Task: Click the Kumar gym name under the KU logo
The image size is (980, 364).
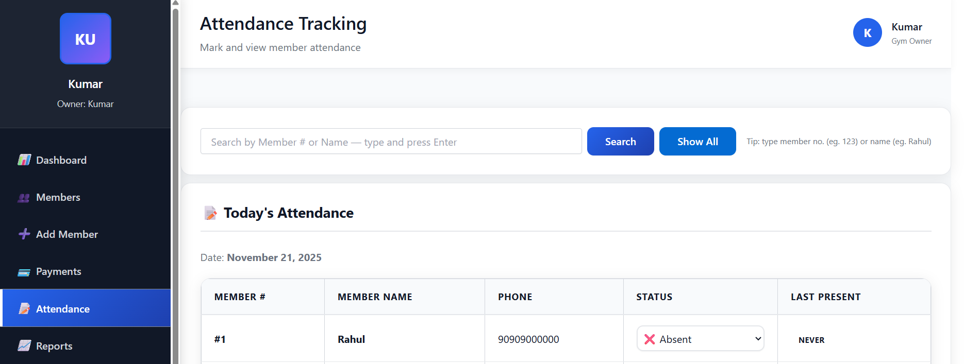Action: coord(86,84)
